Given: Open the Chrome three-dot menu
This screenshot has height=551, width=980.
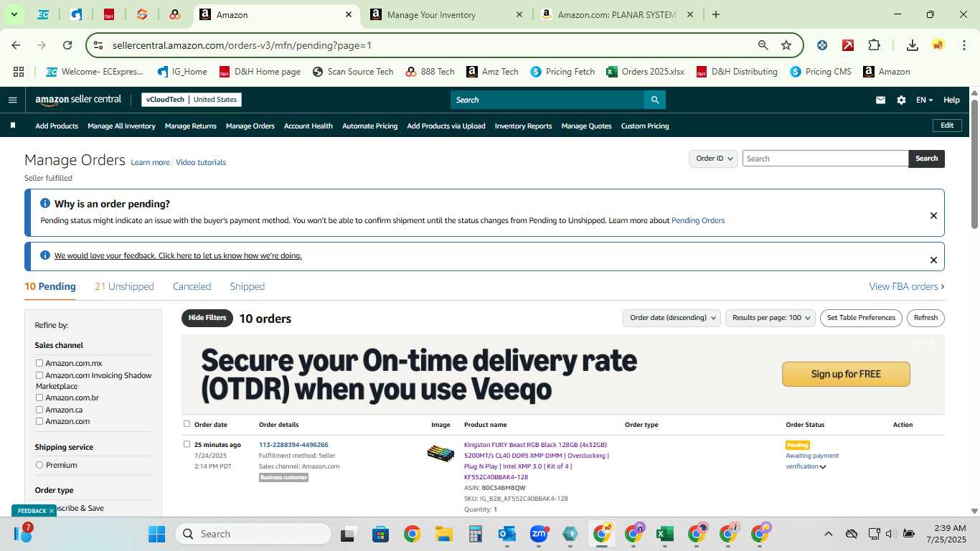Looking at the screenshot, I should [x=963, y=45].
